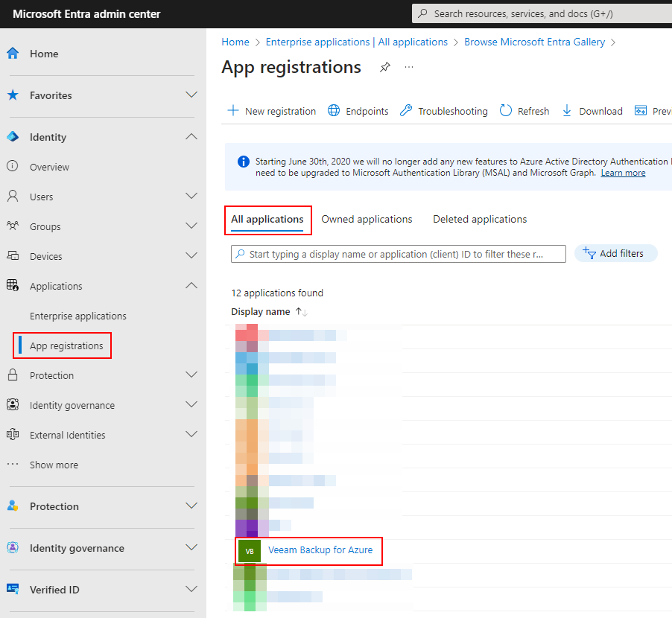This screenshot has width=672, height=618.
Task: Click the plus icon for New registration
Action: click(x=233, y=110)
